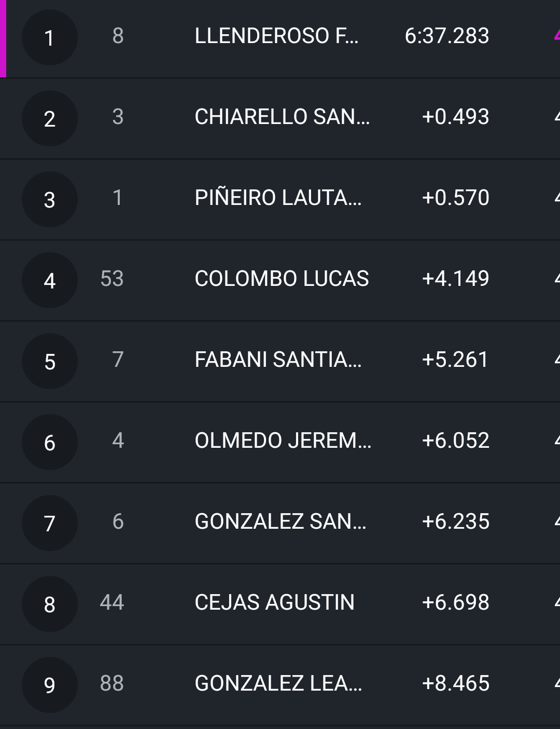Click the +6.052 gap for OLMEDO
This screenshot has width=560, height=729.
(455, 441)
